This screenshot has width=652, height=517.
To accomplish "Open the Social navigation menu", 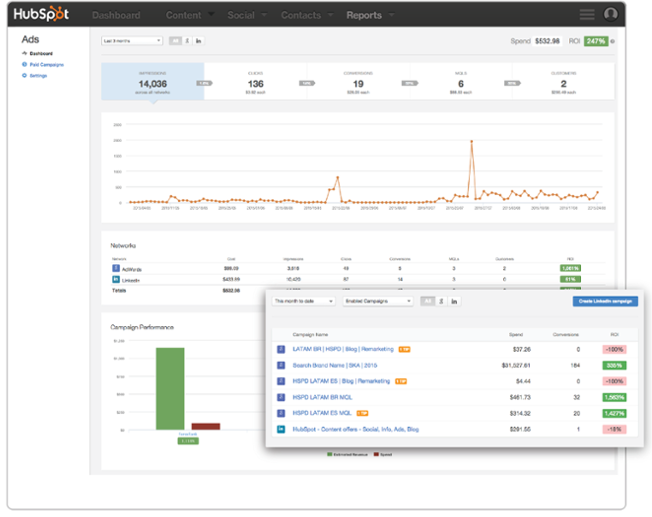I will pyautogui.click(x=241, y=15).
